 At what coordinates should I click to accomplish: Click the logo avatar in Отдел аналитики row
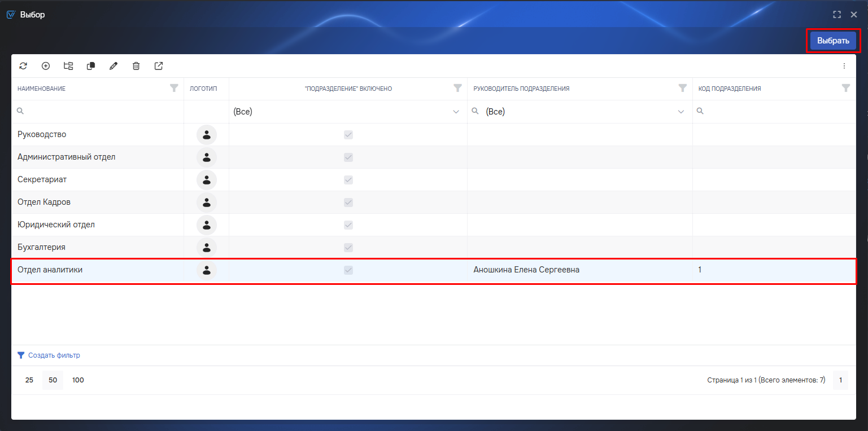tap(207, 270)
